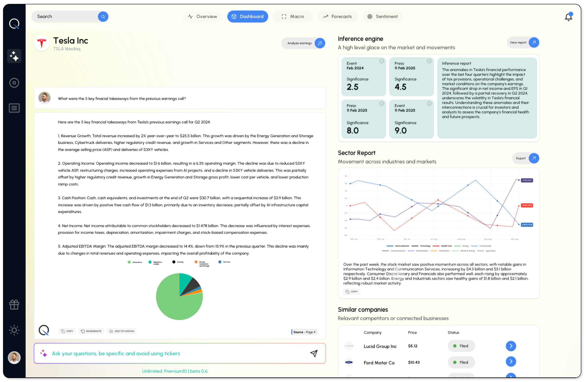Toggle Technology series in chart legend
588x382 pixels.
(421, 246)
